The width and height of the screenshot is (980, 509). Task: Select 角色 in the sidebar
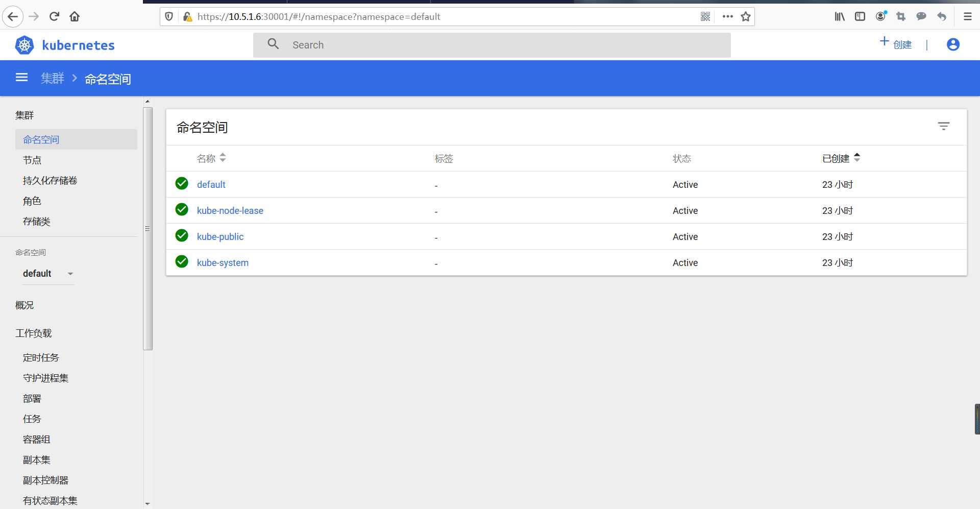(32, 201)
